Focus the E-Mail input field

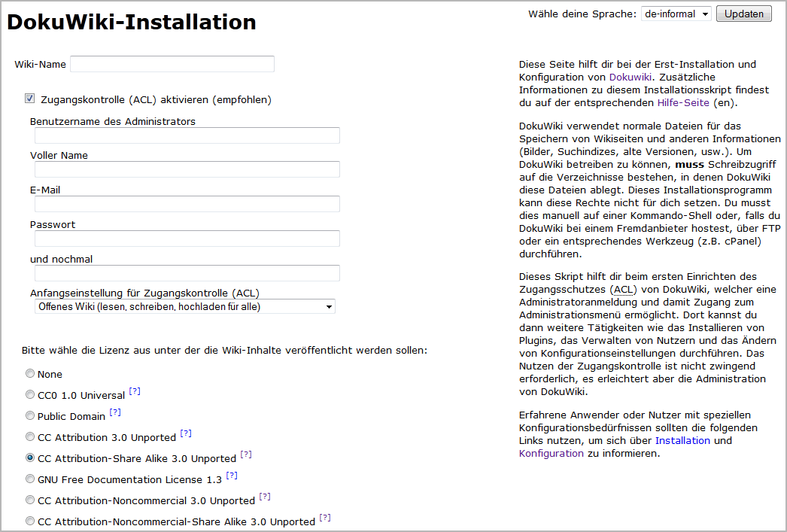point(187,204)
